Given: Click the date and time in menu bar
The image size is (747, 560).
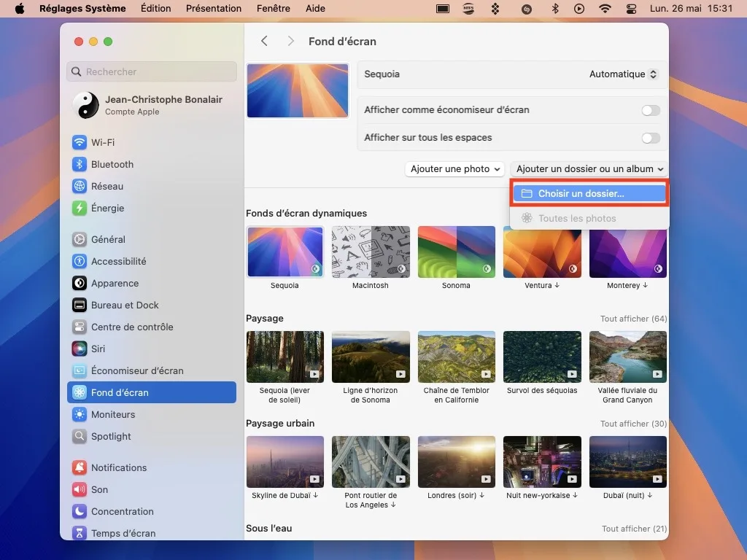Looking at the screenshot, I should point(691,9).
